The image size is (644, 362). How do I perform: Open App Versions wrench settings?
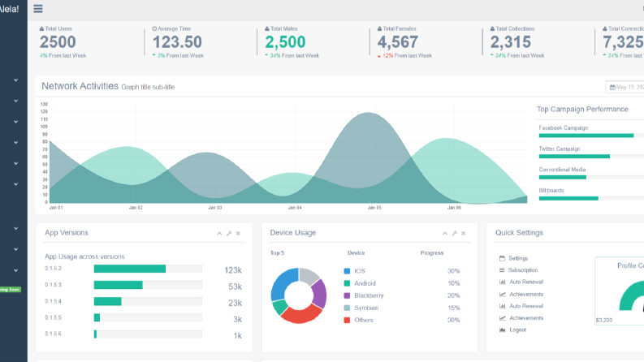coord(229,233)
